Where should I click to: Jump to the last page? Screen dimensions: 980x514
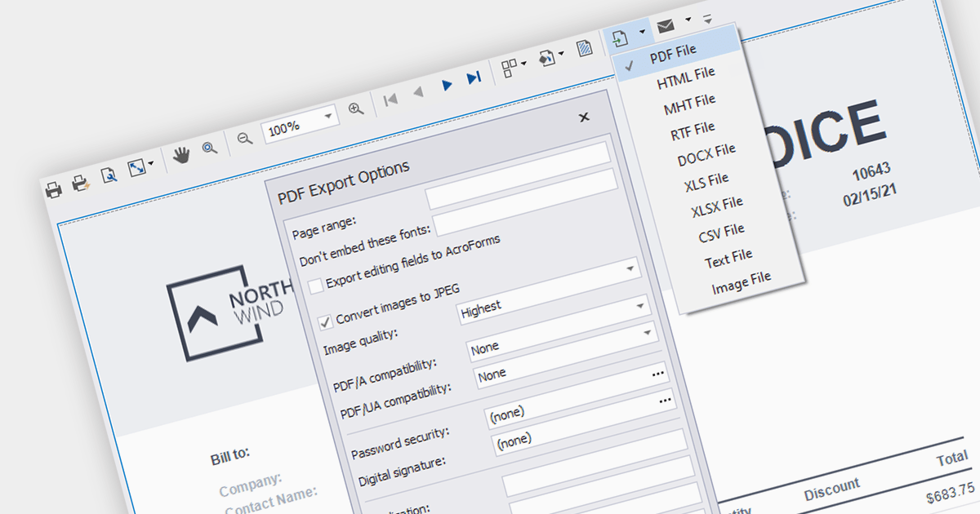474,78
